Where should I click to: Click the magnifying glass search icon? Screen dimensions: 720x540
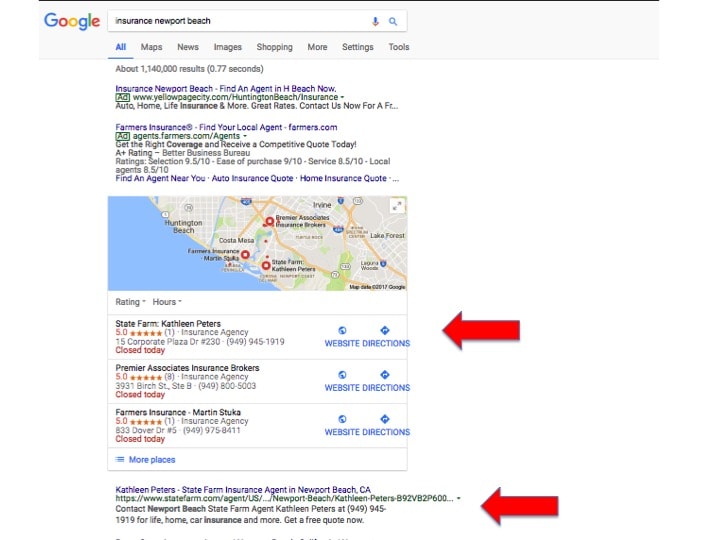(x=393, y=21)
